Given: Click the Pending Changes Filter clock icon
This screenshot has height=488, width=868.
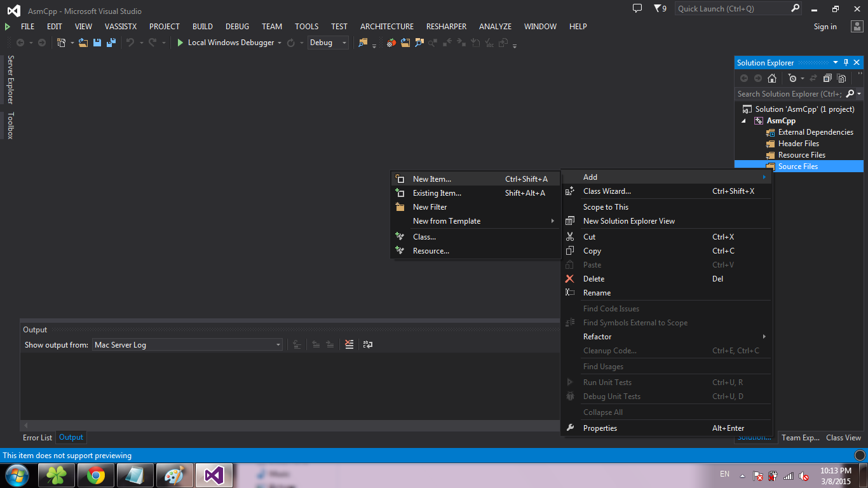Looking at the screenshot, I should 792,78.
